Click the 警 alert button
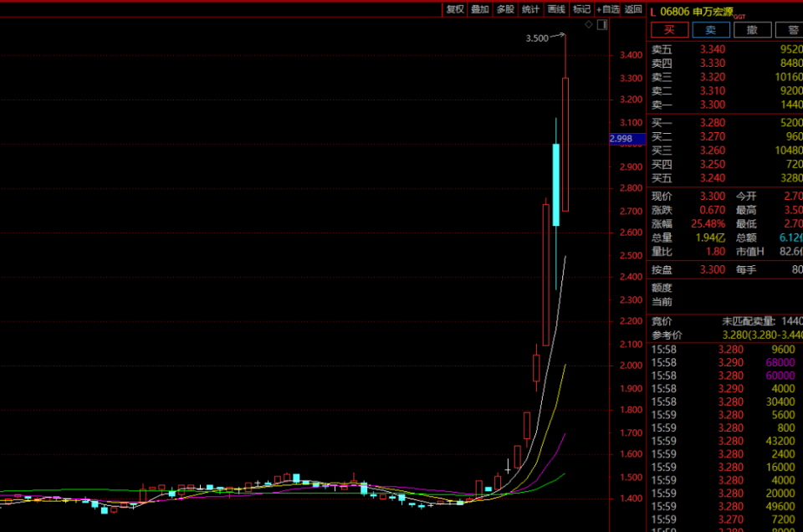 [790, 30]
